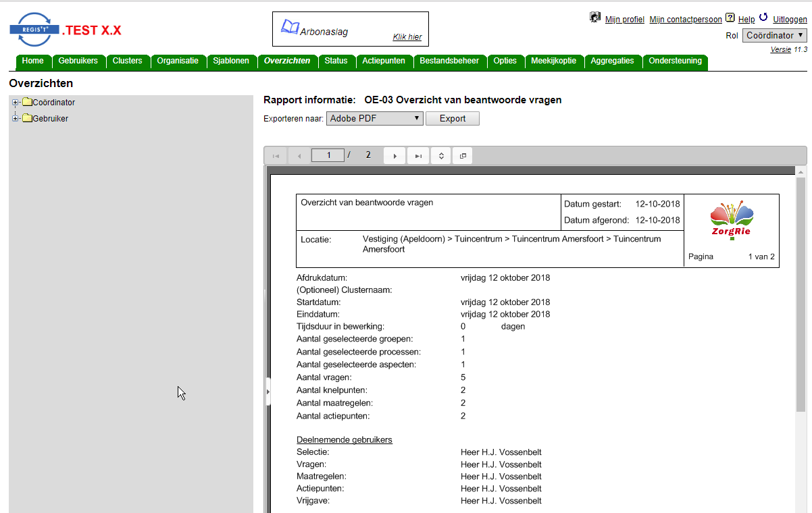Click the report vertical scrollbar
This screenshot has width=812, height=513.
click(801, 340)
